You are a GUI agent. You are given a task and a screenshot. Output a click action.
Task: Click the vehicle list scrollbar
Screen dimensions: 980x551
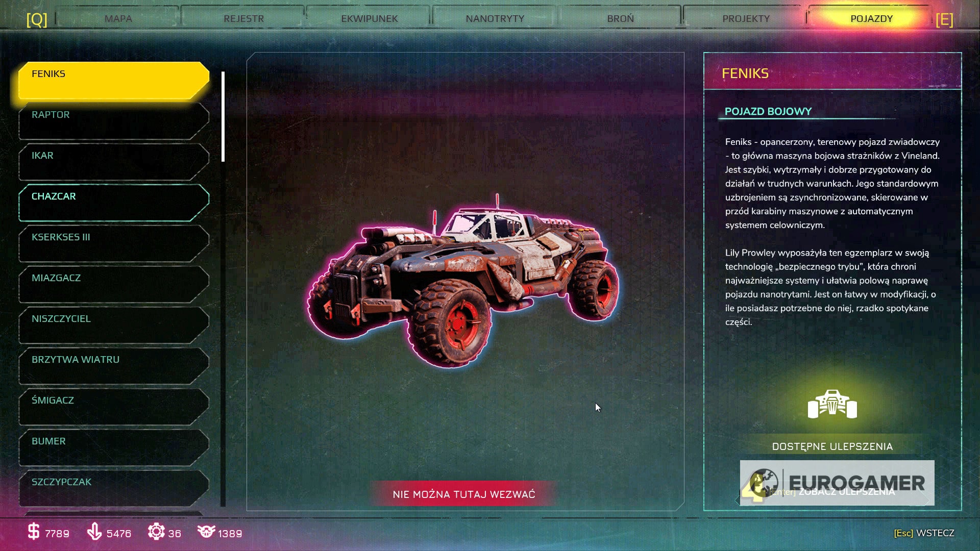click(223, 116)
